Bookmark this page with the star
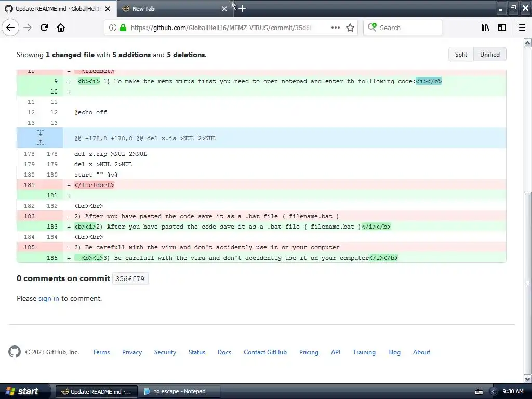Image resolution: width=532 pixels, height=399 pixels. pyautogui.click(x=350, y=28)
